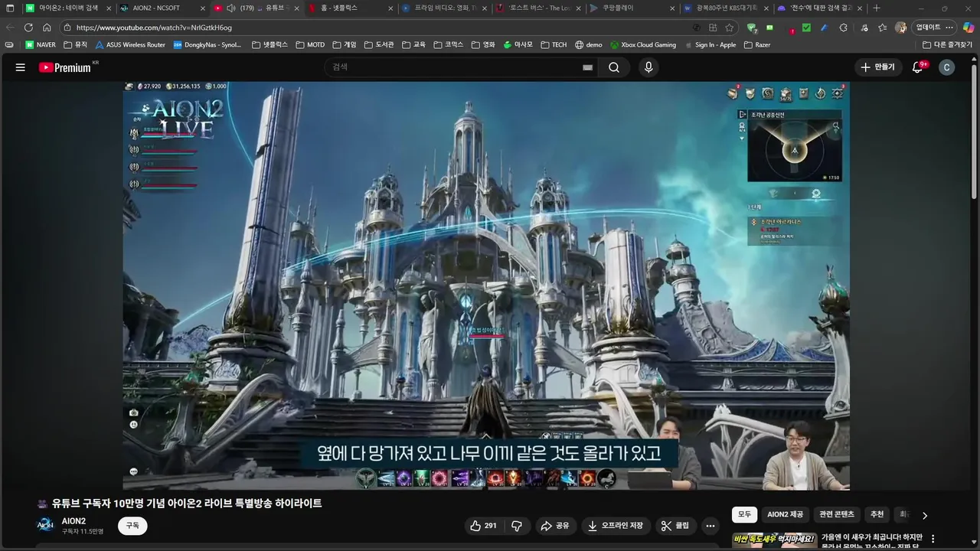Expand the 코믹스 bookmarks folder
The width and height of the screenshot is (980, 551).
[448, 45]
